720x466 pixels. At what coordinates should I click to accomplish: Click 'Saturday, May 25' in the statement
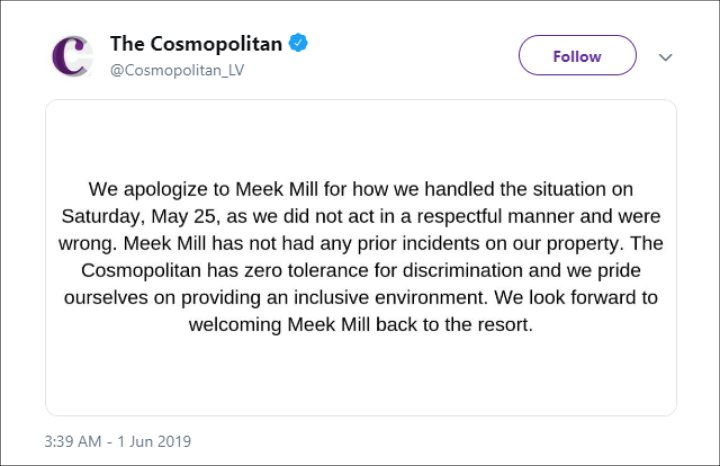pos(139,216)
